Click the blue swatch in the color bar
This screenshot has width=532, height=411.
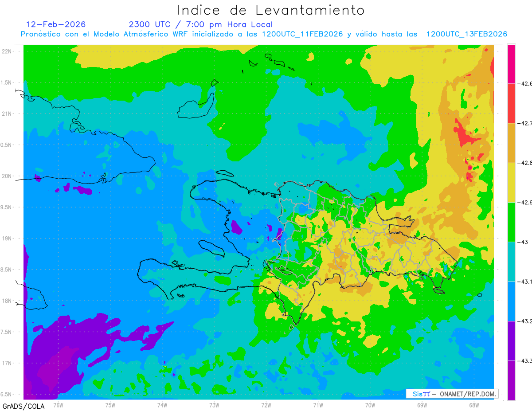point(511,301)
